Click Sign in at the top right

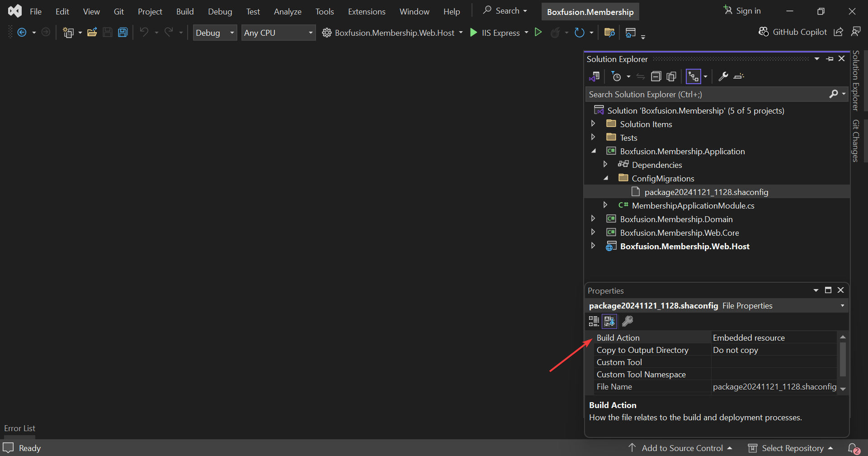(x=742, y=10)
